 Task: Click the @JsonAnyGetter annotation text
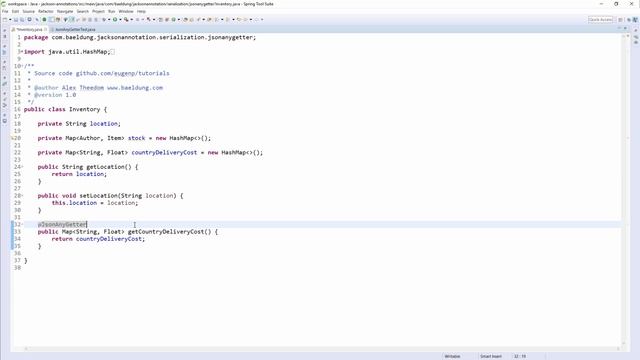[62, 224]
